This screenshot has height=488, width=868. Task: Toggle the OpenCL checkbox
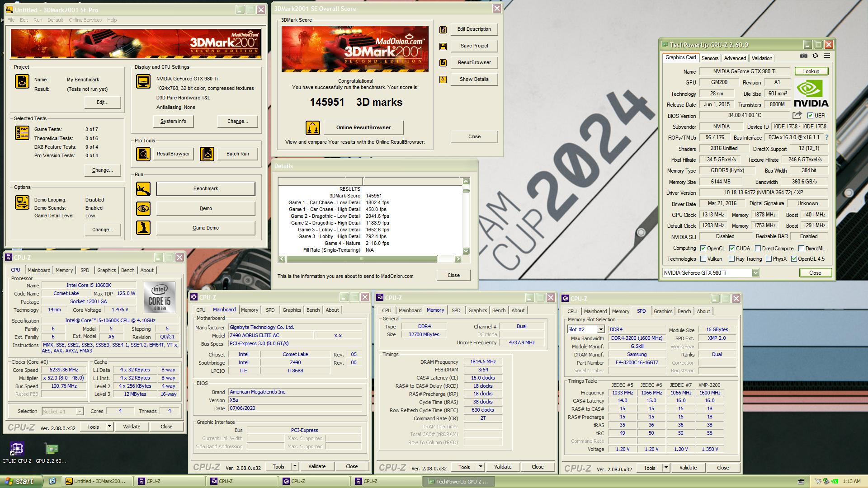[703, 249]
